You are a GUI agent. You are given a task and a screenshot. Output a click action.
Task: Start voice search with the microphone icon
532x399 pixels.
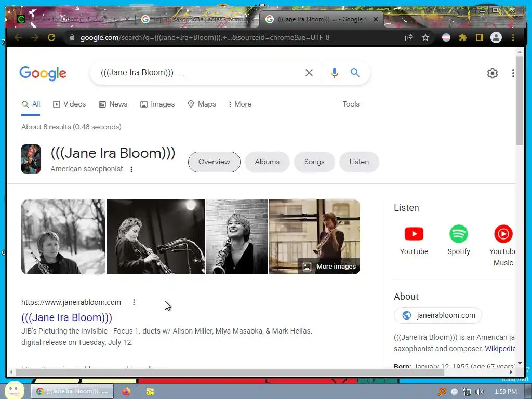pyautogui.click(x=334, y=73)
